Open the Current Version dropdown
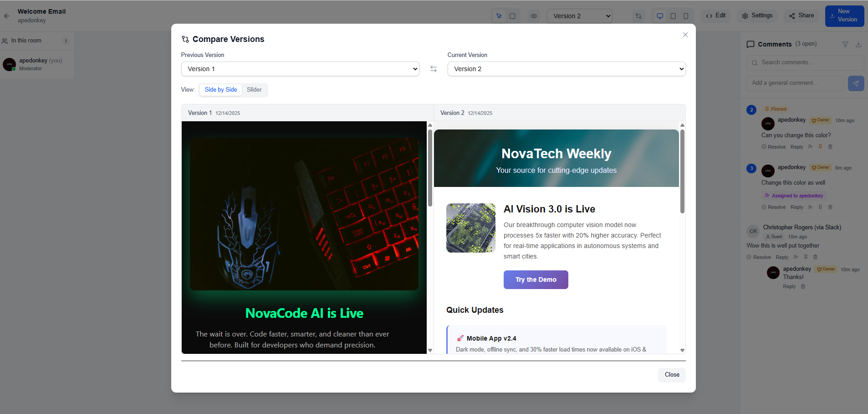 566,69
